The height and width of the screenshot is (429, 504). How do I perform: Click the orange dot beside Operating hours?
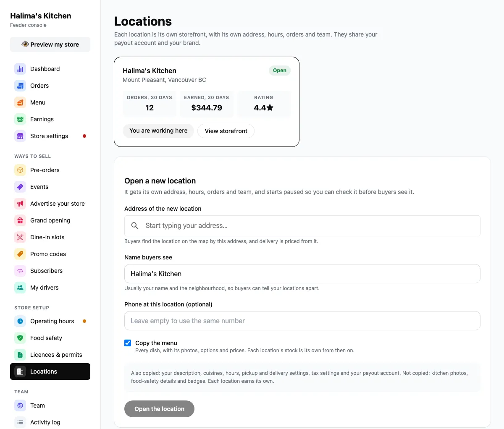click(84, 321)
